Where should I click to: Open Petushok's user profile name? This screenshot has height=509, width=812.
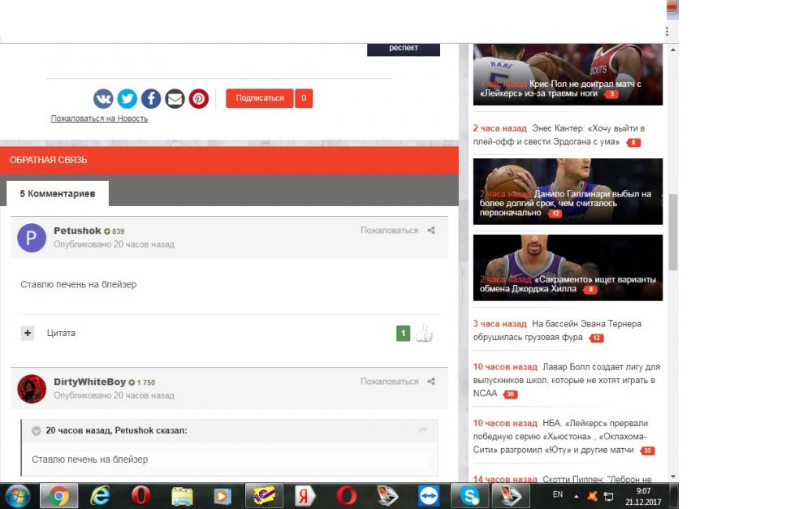tap(77, 231)
